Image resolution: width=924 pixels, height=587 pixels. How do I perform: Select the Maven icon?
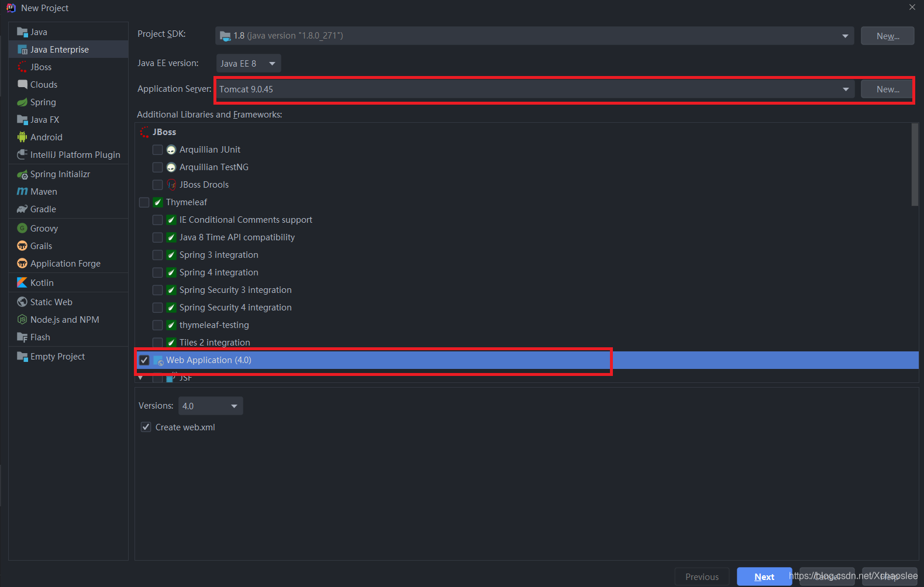(x=22, y=192)
